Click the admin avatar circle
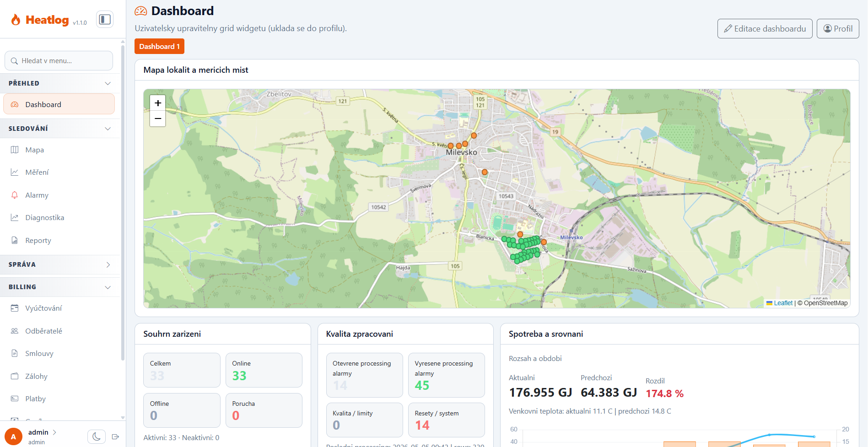Viewport: 868px width, 447px height. [x=13, y=436]
